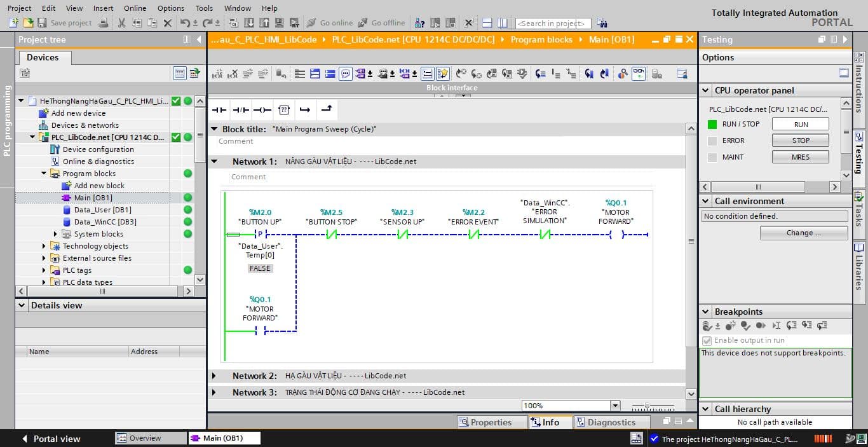Insert a normally open contact
The image size is (868, 447).
(219, 110)
